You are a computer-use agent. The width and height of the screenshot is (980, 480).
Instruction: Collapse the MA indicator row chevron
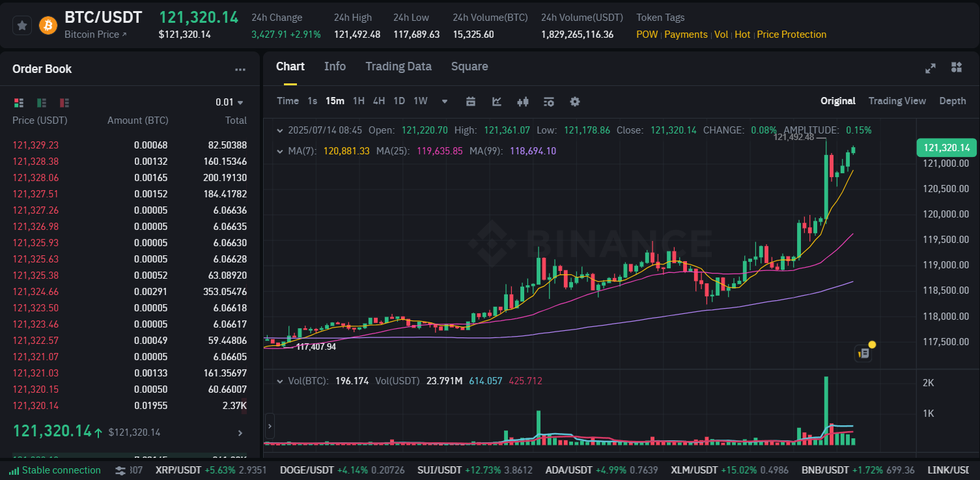[280, 151]
